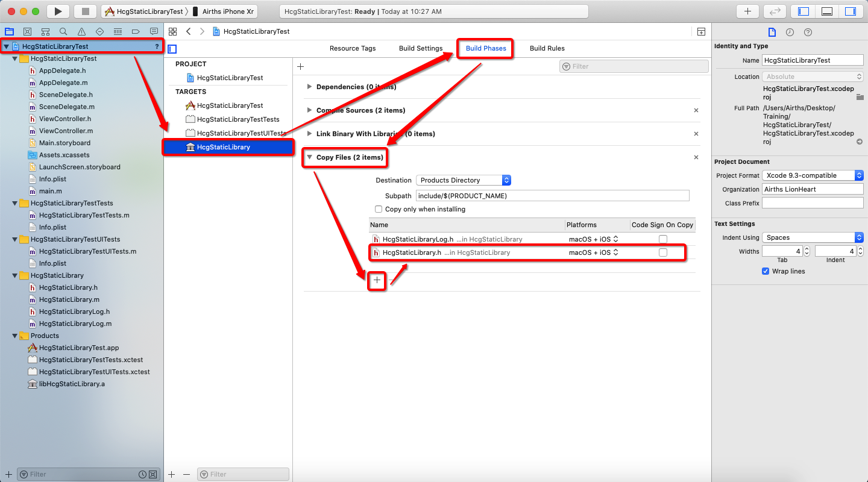The width and height of the screenshot is (868, 482).
Task: Switch to the Build Settings tab
Action: tap(421, 48)
